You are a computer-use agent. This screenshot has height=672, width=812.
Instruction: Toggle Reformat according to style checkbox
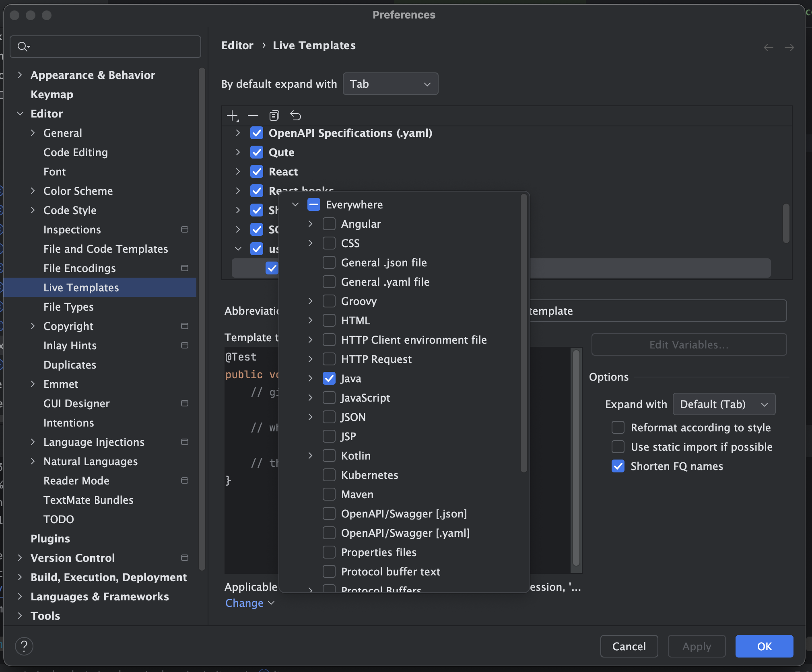click(618, 427)
